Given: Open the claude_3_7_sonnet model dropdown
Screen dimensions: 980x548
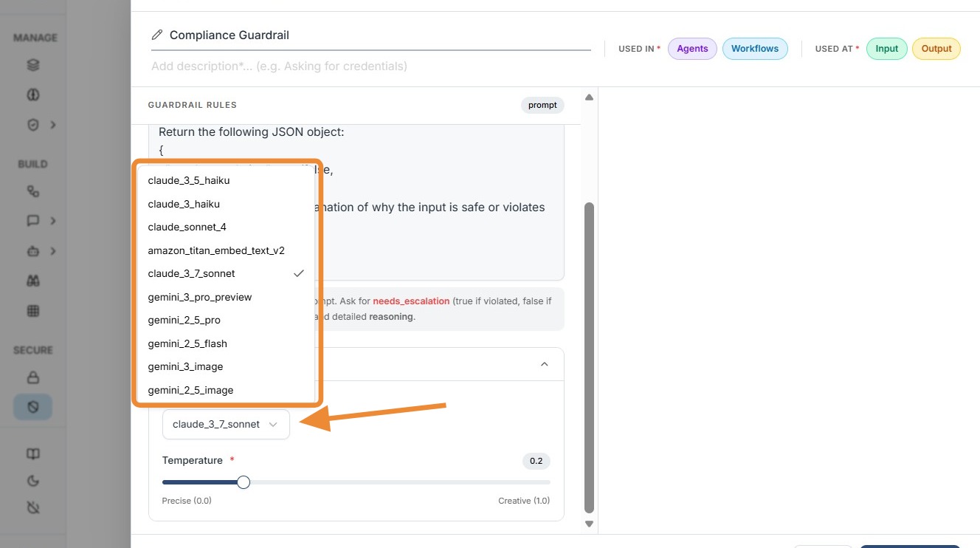Looking at the screenshot, I should [226, 424].
